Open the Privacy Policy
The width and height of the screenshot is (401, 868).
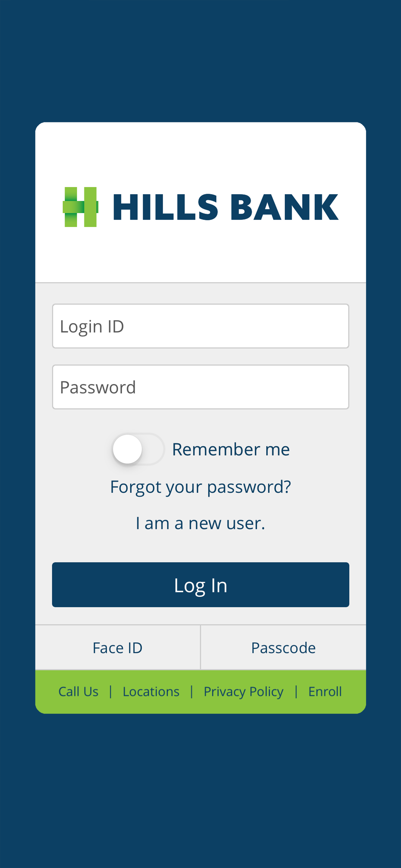point(243,691)
